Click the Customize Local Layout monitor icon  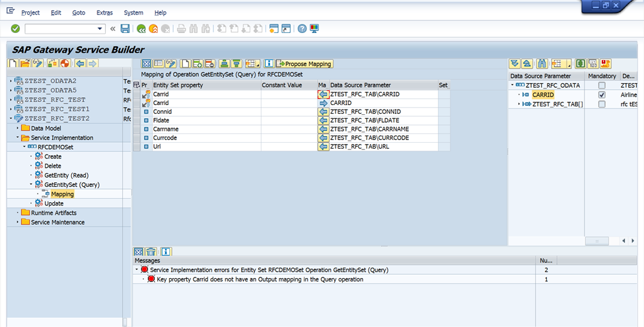(x=314, y=29)
